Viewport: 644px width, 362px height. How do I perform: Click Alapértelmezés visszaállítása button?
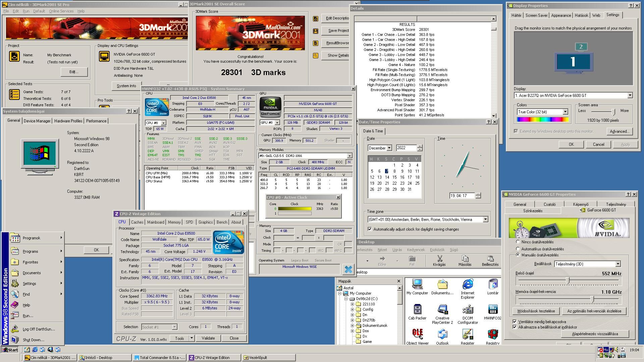[595, 334]
